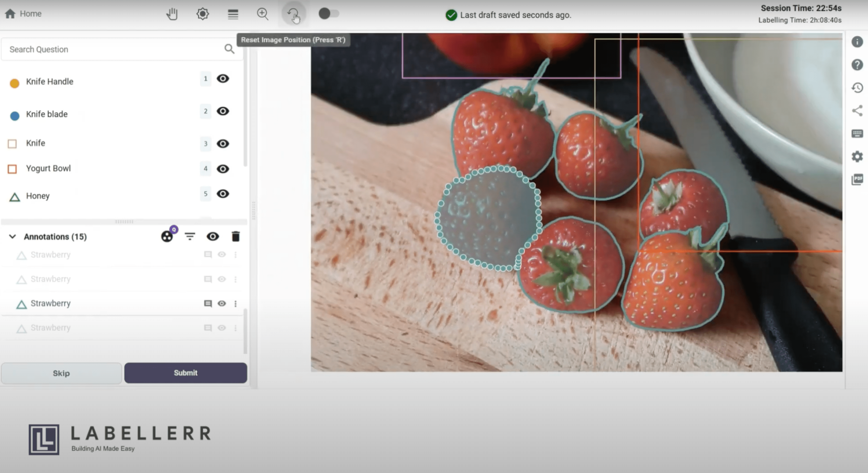Click shortcut number 5 badge for Honey
Viewport: 868px width, 473px height.
pyautogui.click(x=205, y=194)
